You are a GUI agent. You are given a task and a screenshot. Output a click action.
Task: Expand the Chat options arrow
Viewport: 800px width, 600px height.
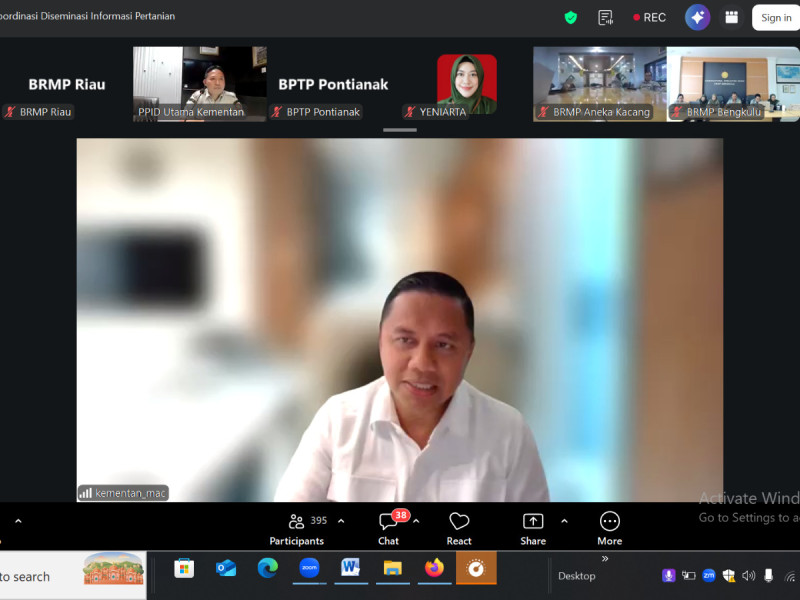[x=416, y=521]
